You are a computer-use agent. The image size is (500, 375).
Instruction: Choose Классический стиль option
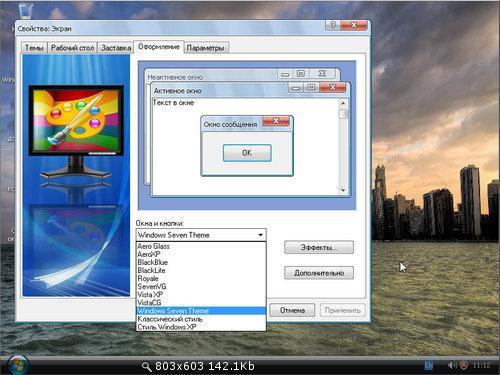201,319
